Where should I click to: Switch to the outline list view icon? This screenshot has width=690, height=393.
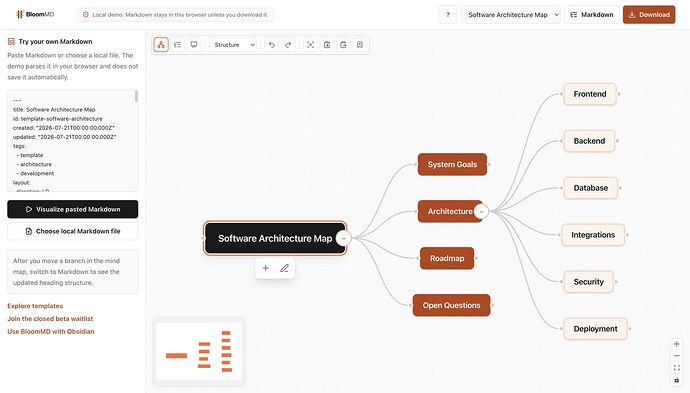(x=177, y=44)
